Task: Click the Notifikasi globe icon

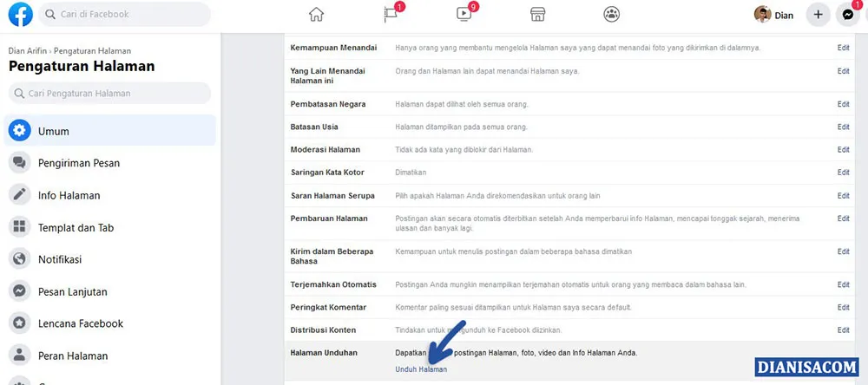Action: tap(19, 259)
